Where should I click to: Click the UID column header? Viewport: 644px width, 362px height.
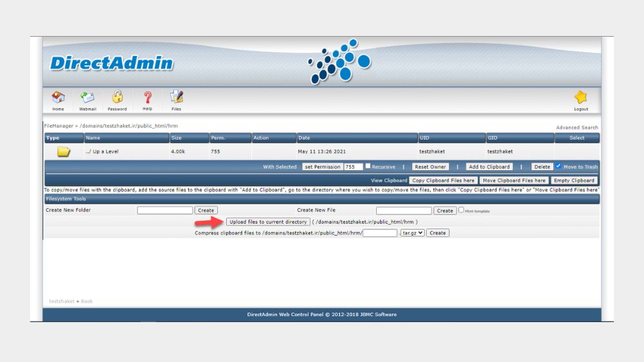(424, 138)
